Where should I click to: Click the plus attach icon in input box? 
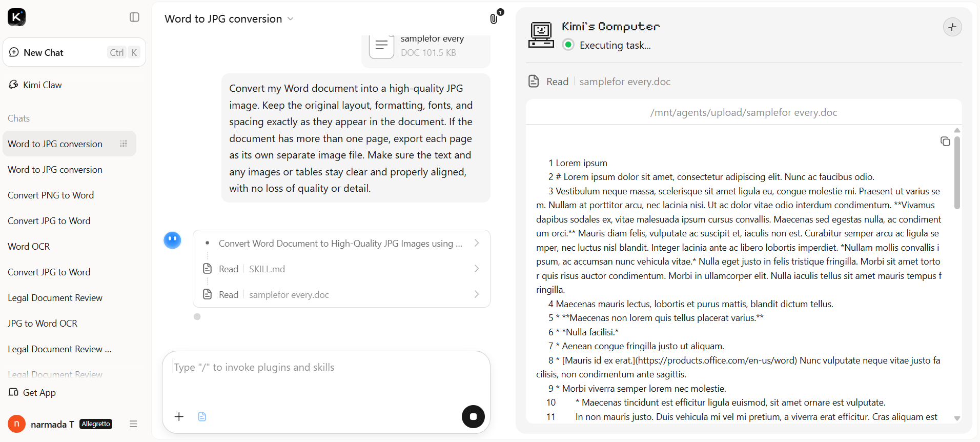179,416
